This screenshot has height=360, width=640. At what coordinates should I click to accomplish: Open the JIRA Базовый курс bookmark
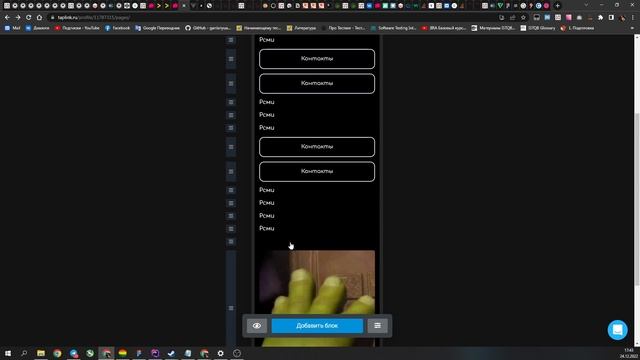tap(444, 28)
